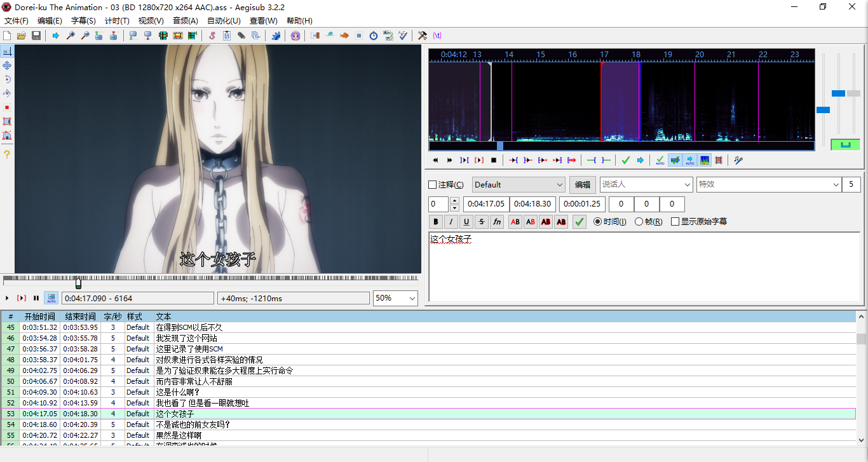The image size is (868, 462).
Task: Open Spell Checker ABC checkmark icon
Action: pyautogui.click(x=403, y=36)
